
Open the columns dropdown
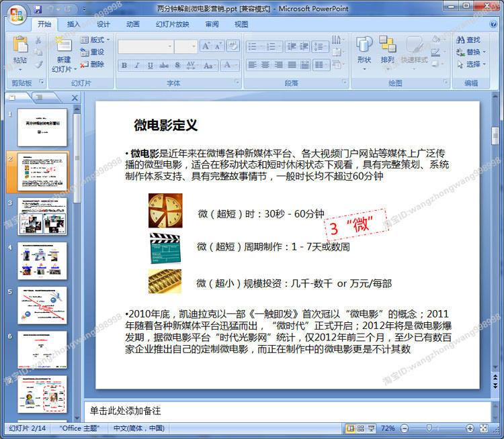tap(321, 65)
